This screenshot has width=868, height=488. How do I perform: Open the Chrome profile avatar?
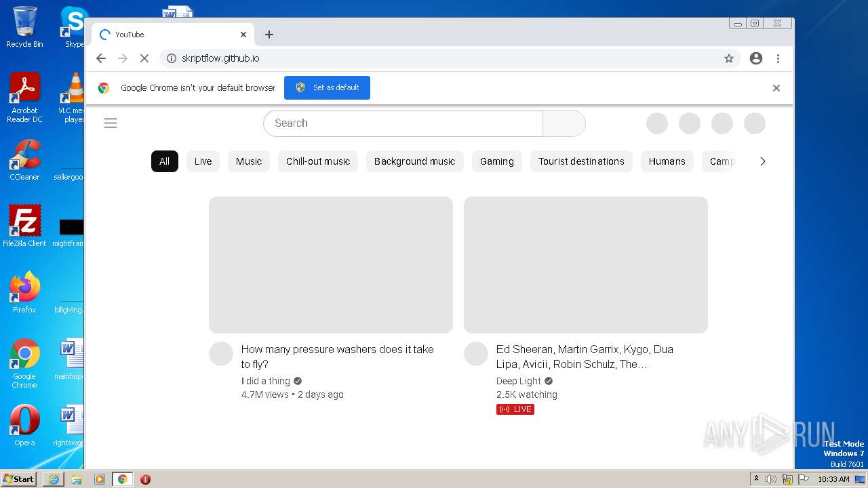[756, 58]
